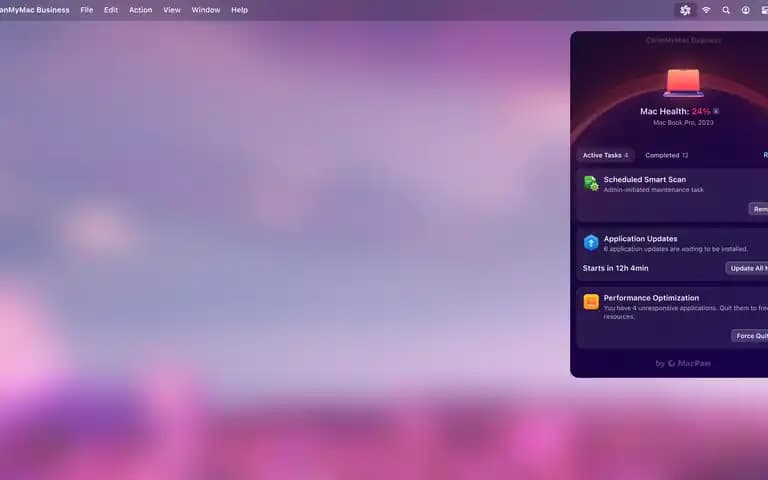Screen dimensions: 768x480
Task: Open the CleanMyMac Business menu bar icon
Action: (x=685, y=10)
